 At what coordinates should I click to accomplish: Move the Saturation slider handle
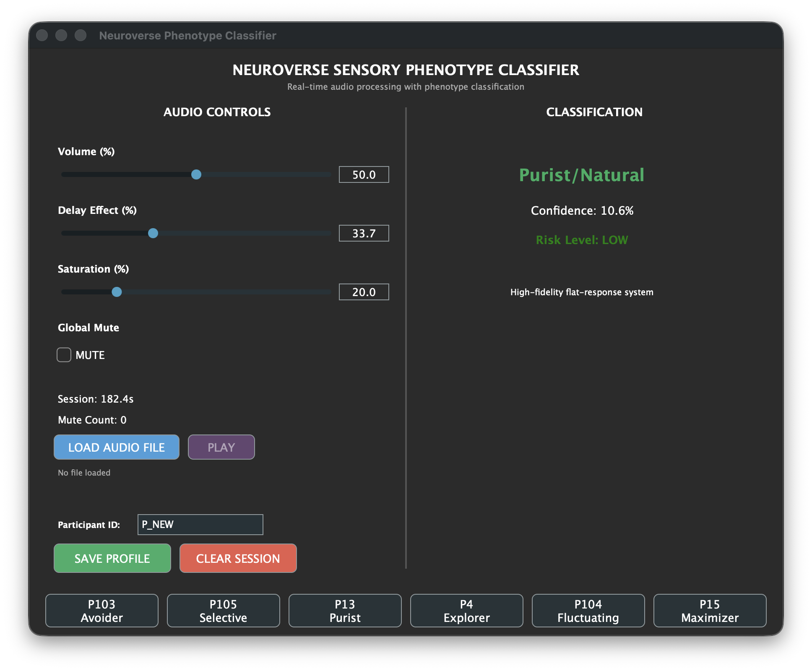117,292
